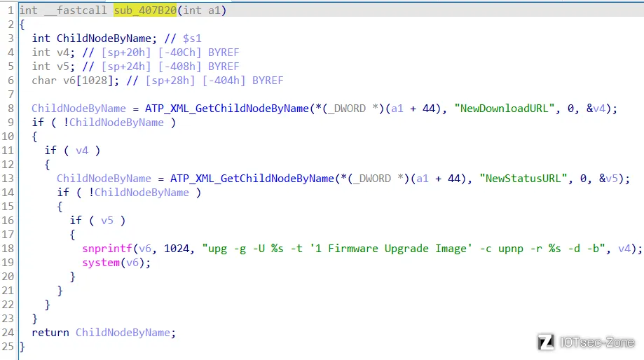This screenshot has height=360, width=644.
Task: Click the &v4 argument
Action: coord(596,109)
